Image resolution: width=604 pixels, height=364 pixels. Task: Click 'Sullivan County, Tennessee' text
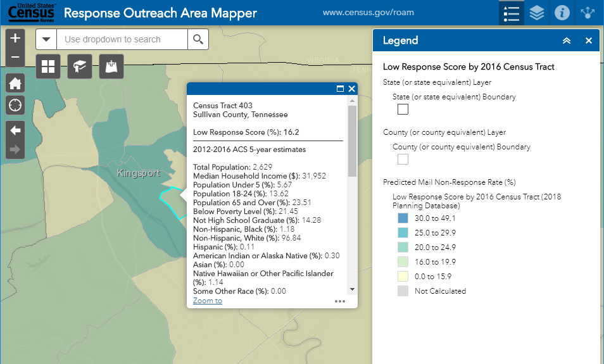(x=241, y=115)
